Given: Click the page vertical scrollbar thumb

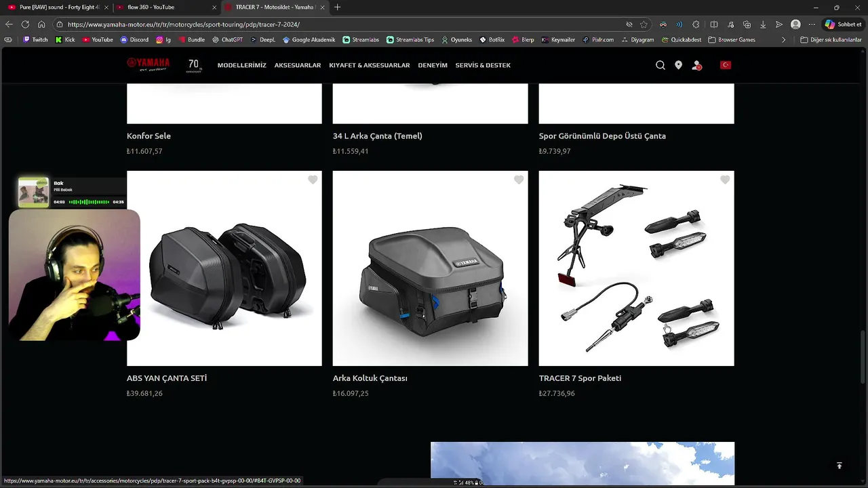Looking at the screenshot, I should point(863,358).
